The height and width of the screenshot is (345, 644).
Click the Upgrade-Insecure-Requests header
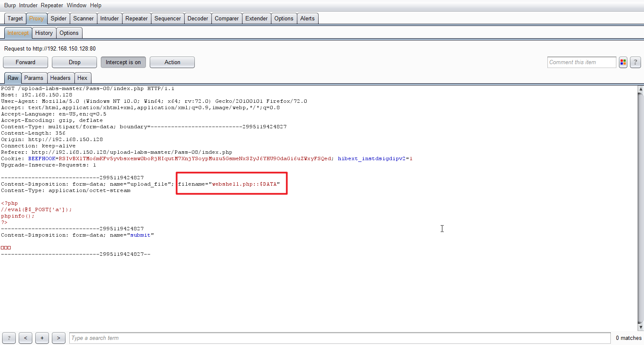[x=48, y=165]
